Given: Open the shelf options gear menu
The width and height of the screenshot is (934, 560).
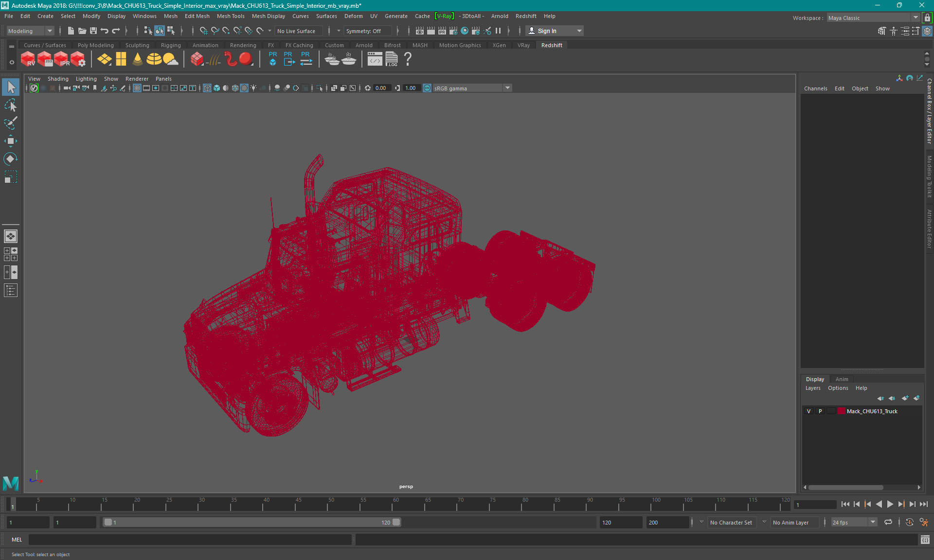Looking at the screenshot, I should click(12, 62).
